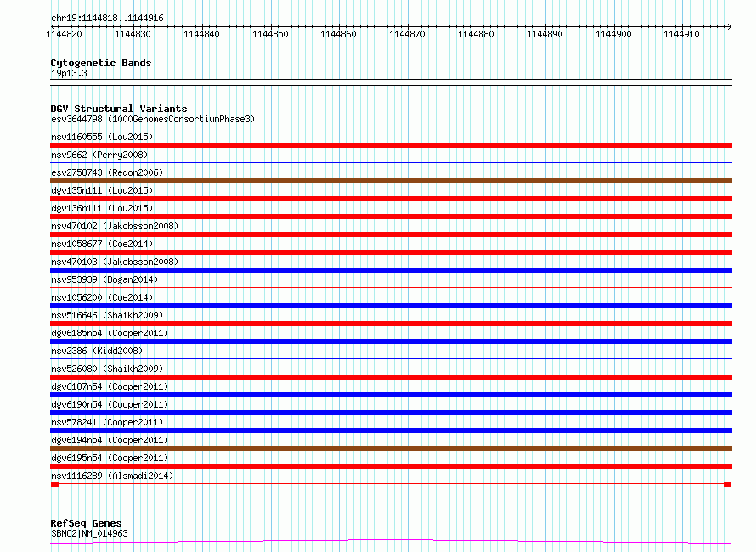Open variant dgv6185n54 (Cooper2011)
Screen dimensions: 756x552
coord(110,333)
